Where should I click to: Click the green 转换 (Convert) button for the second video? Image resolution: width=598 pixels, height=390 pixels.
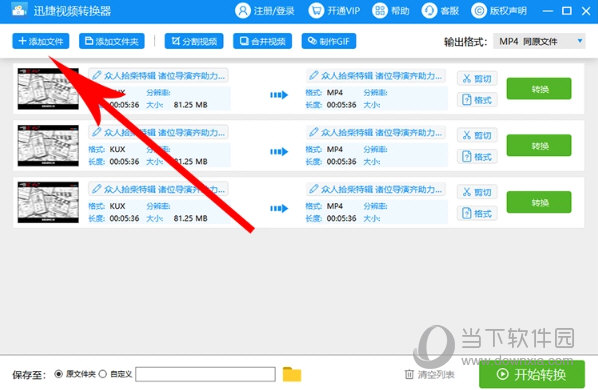pyautogui.click(x=539, y=146)
